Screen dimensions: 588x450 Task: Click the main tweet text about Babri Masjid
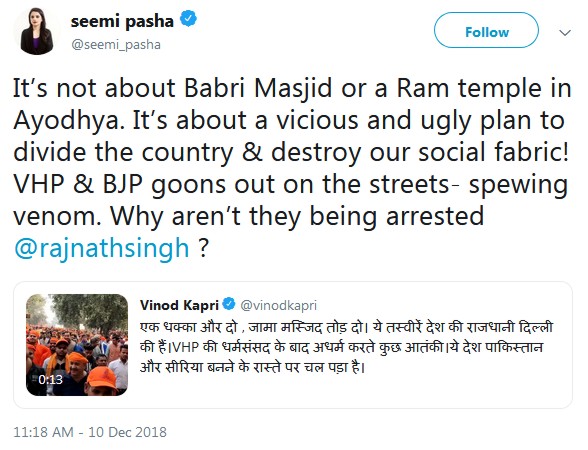pyautogui.click(x=292, y=168)
